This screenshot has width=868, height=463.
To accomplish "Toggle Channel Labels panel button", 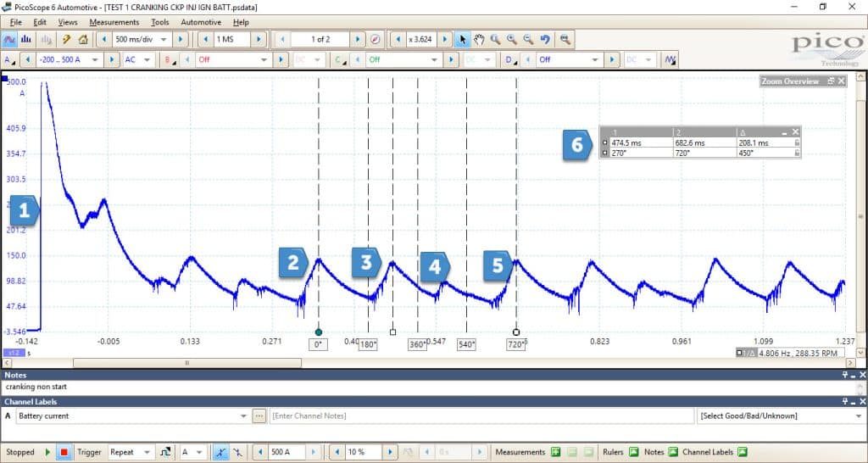I will click(x=743, y=452).
